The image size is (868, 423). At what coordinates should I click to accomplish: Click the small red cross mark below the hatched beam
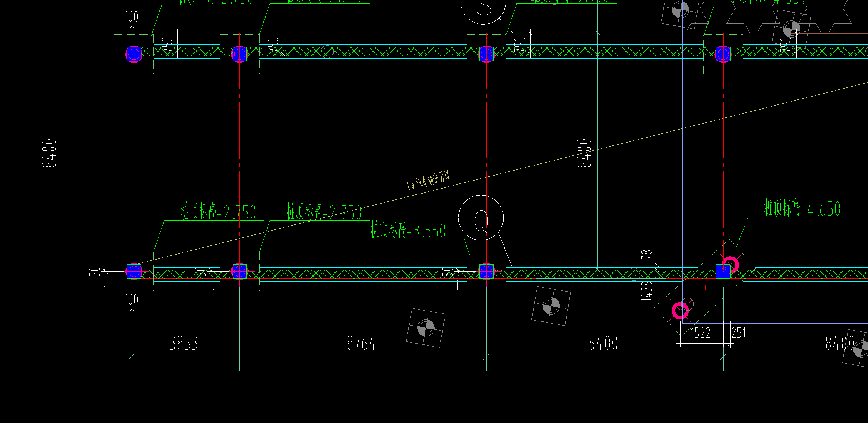click(705, 288)
